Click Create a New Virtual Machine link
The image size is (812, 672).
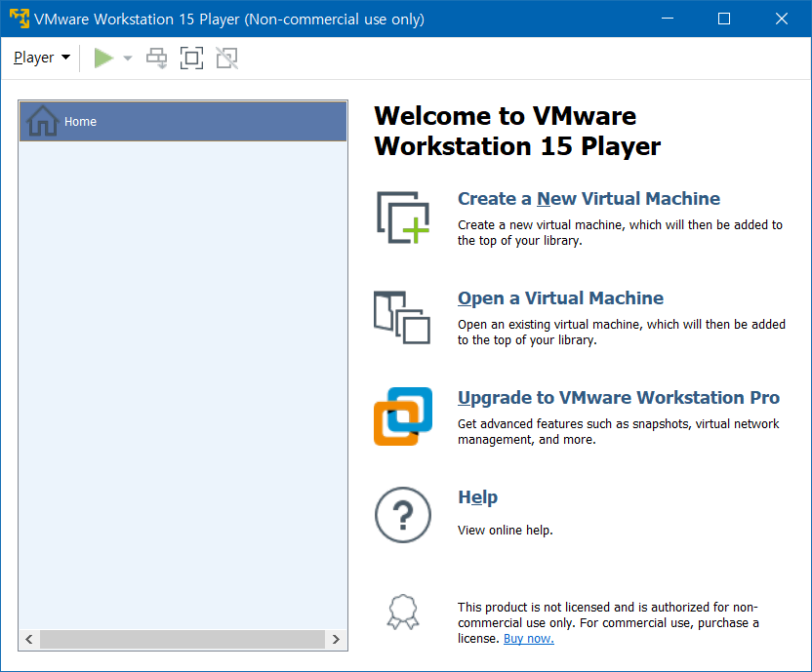point(589,199)
